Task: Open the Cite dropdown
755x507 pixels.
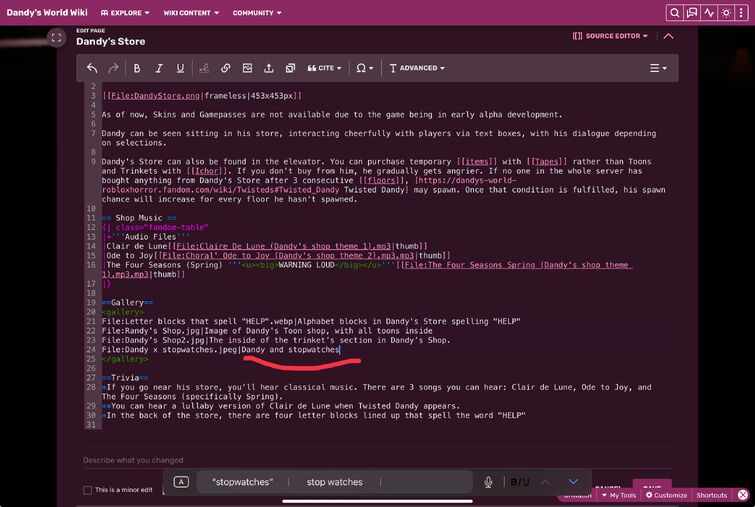Action: 324,68
